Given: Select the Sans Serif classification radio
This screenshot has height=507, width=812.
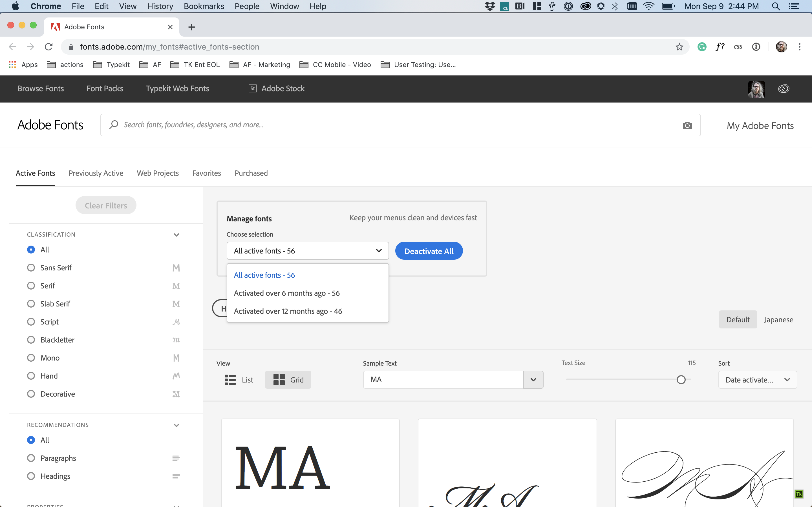Looking at the screenshot, I should [31, 268].
